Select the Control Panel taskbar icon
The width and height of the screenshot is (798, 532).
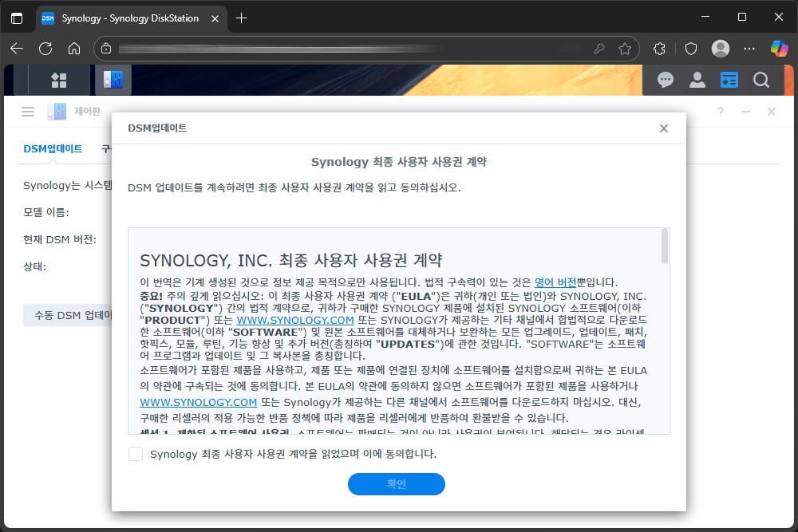tap(113, 80)
